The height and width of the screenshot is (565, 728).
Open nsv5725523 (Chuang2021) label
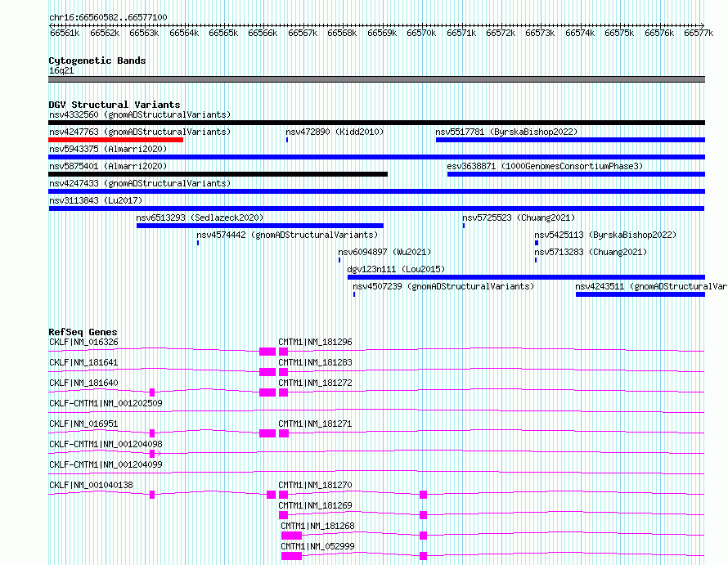coord(519,217)
